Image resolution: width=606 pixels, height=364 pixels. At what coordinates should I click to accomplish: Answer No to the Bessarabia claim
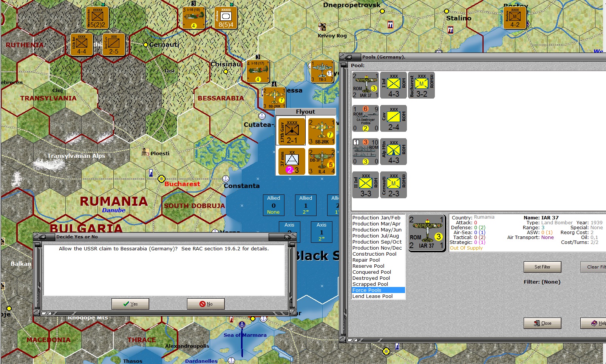(206, 304)
